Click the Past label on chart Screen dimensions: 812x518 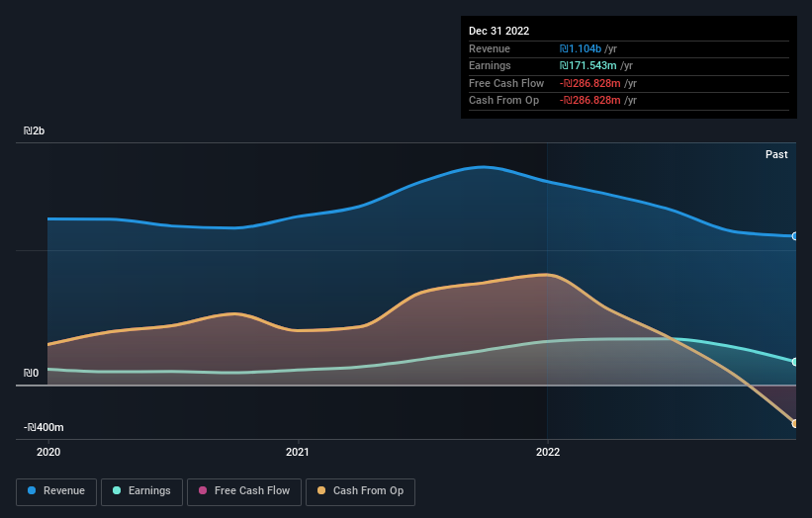point(776,154)
